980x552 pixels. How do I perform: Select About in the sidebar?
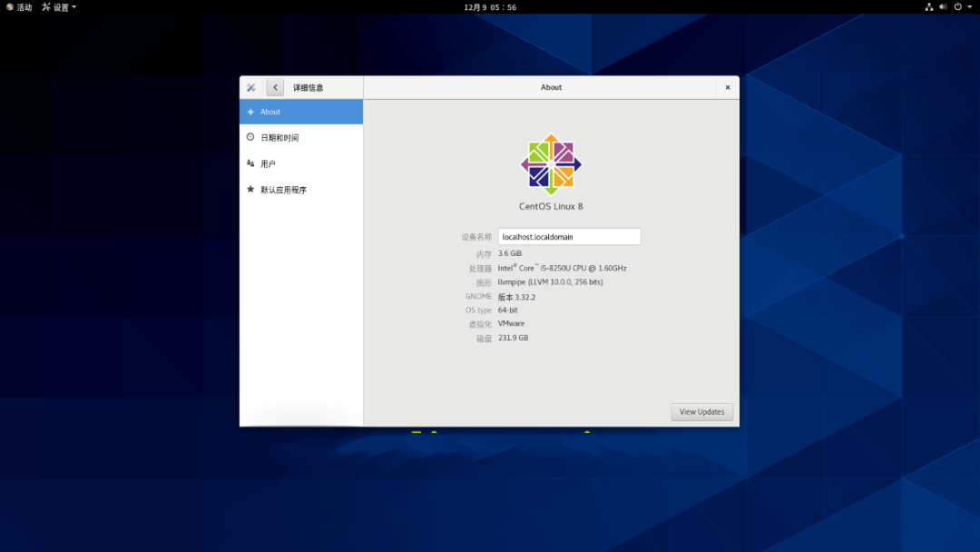[300, 112]
